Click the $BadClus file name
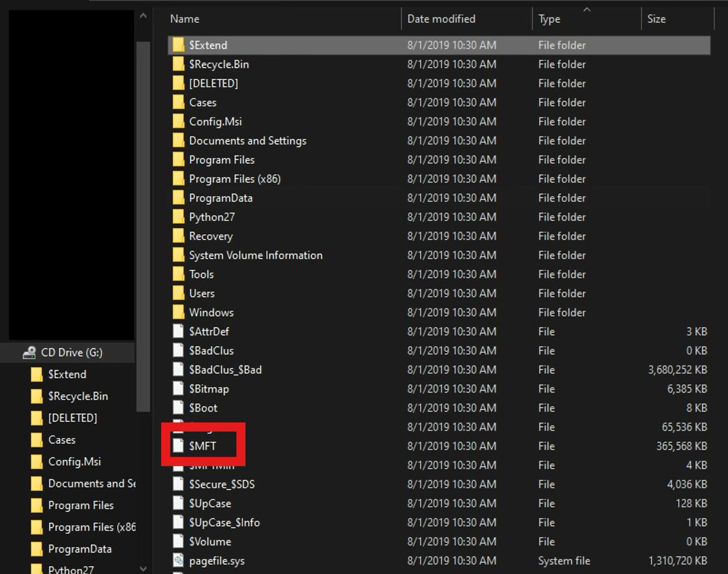 (x=212, y=351)
